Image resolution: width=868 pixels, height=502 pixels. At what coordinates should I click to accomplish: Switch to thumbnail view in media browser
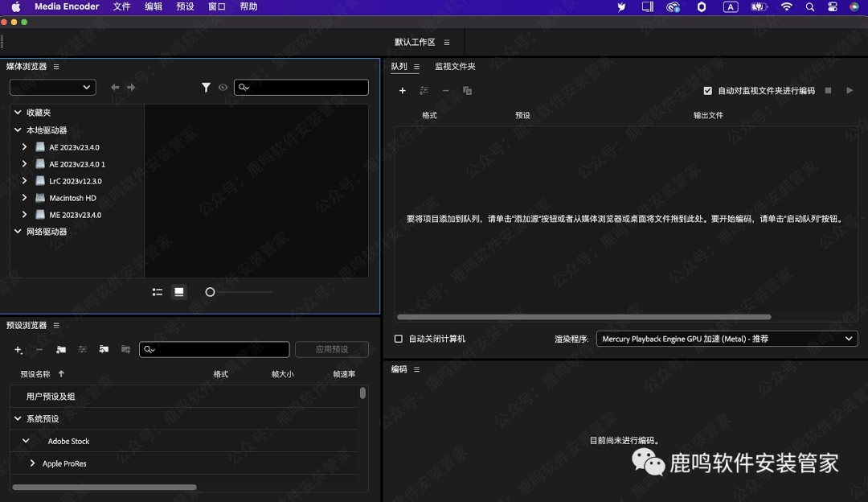click(178, 292)
